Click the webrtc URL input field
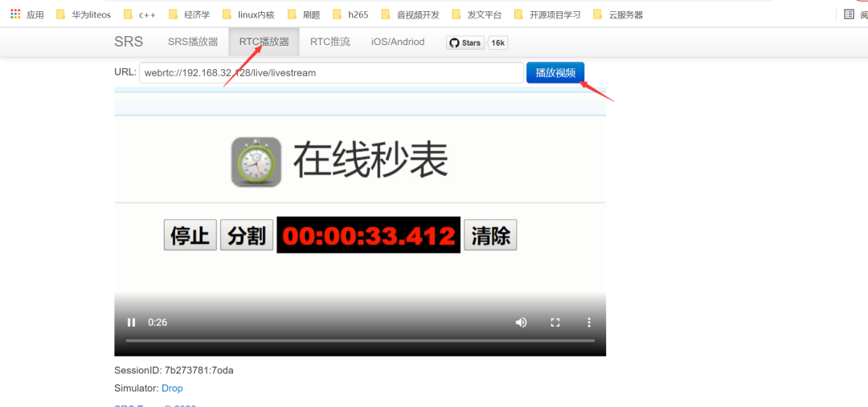Viewport: 868px width, 407px height. pos(332,72)
